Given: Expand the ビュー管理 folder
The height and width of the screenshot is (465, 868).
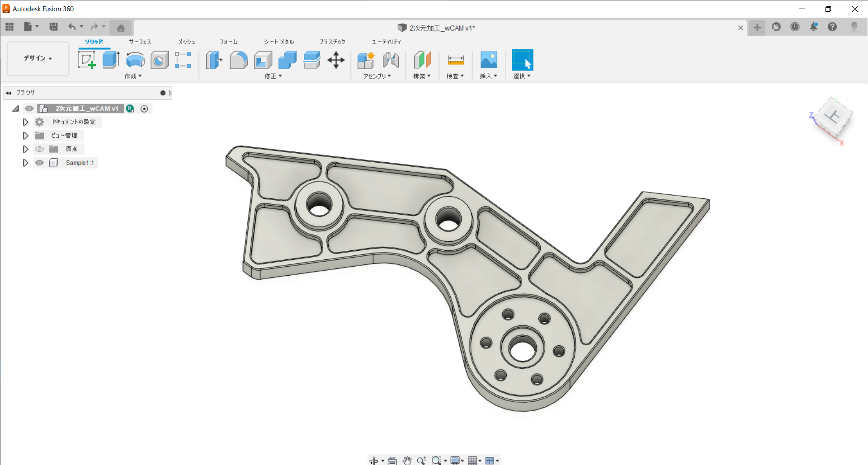Looking at the screenshot, I should (x=25, y=136).
